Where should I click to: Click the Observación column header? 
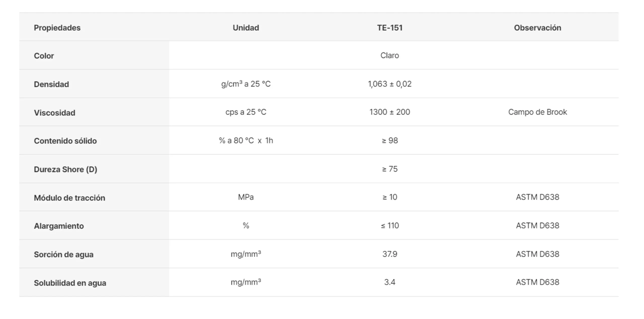(x=537, y=28)
